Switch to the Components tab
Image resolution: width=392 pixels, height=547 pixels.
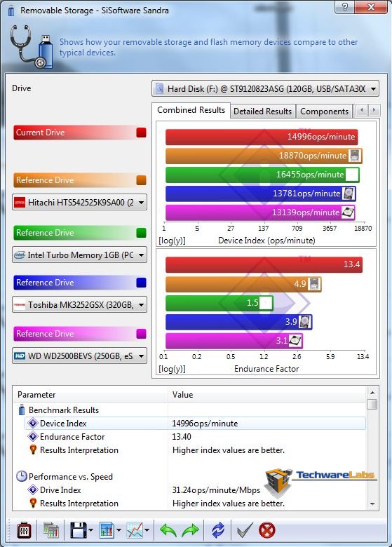coord(325,112)
